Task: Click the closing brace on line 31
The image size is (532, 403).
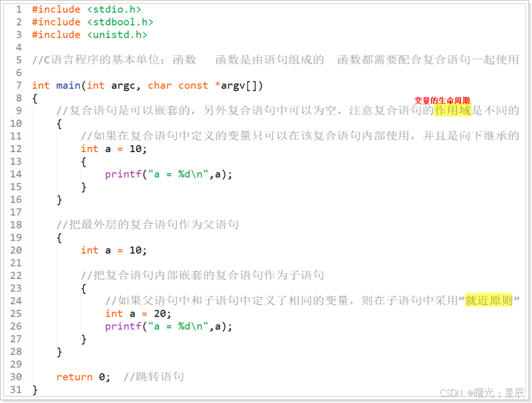Action: [x=35, y=390]
